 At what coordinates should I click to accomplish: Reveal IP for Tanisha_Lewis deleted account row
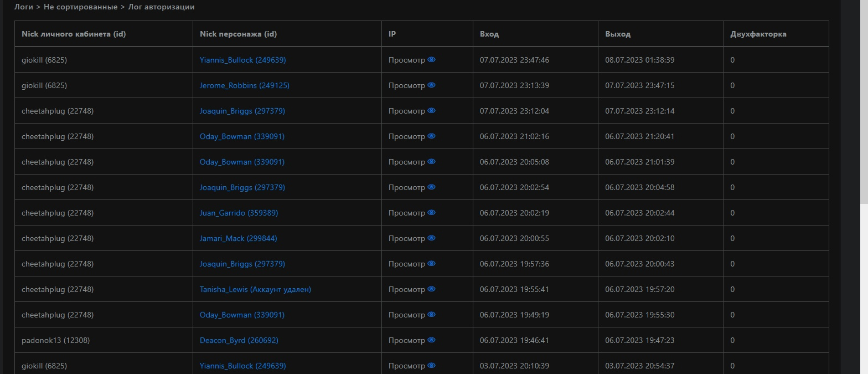432,289
